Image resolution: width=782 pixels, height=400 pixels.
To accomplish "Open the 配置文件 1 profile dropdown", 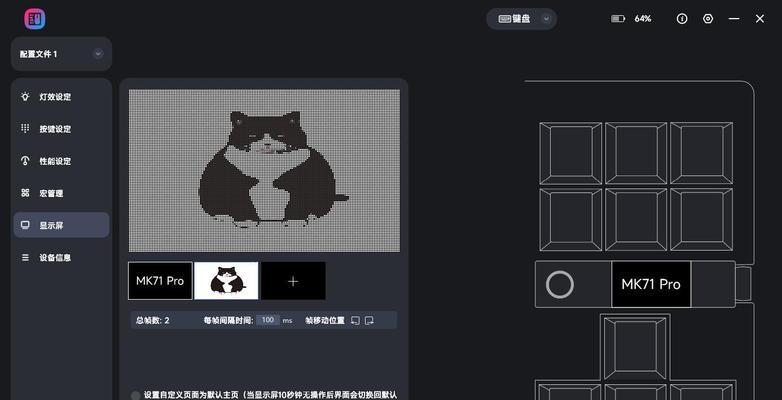I will (61, 54).
